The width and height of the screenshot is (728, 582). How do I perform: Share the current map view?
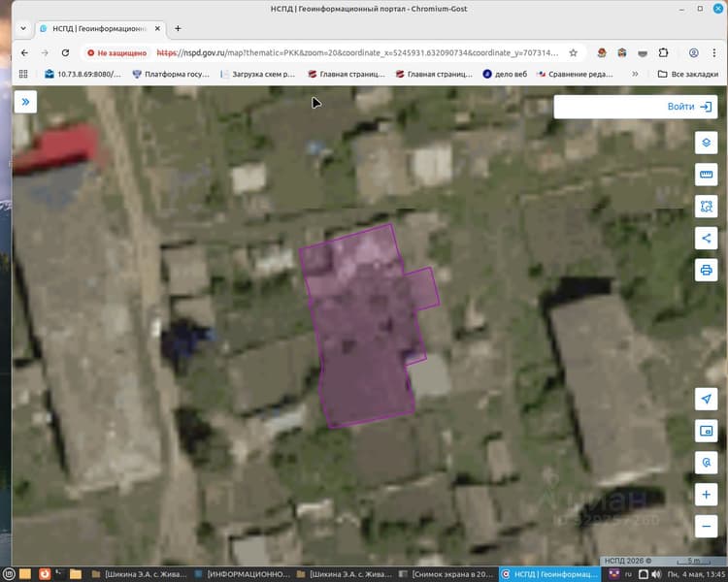[x=706, y=239]
